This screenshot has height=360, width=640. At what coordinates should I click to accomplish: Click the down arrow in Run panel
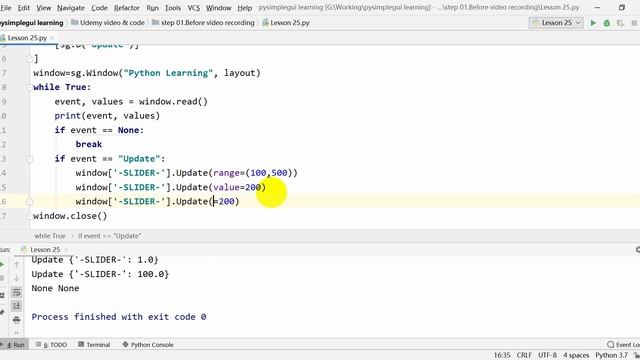click(x=16, y=279)
